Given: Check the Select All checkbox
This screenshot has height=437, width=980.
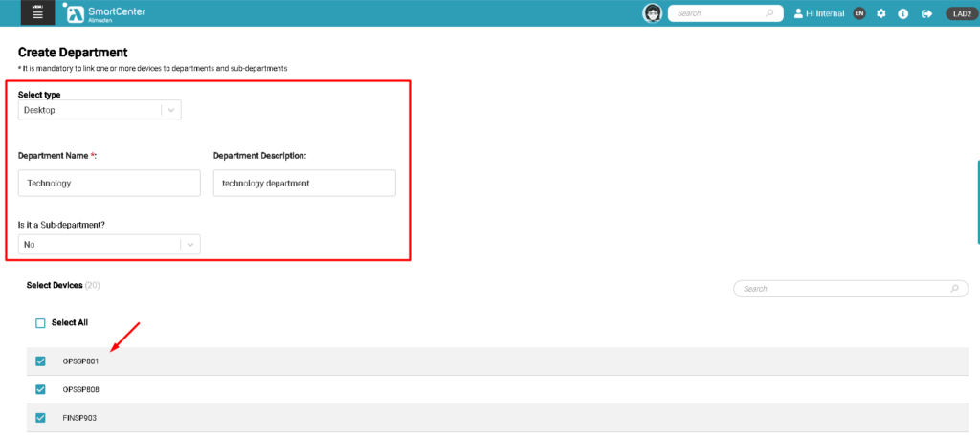Looking at the screenshot, I should coord(40,323).
